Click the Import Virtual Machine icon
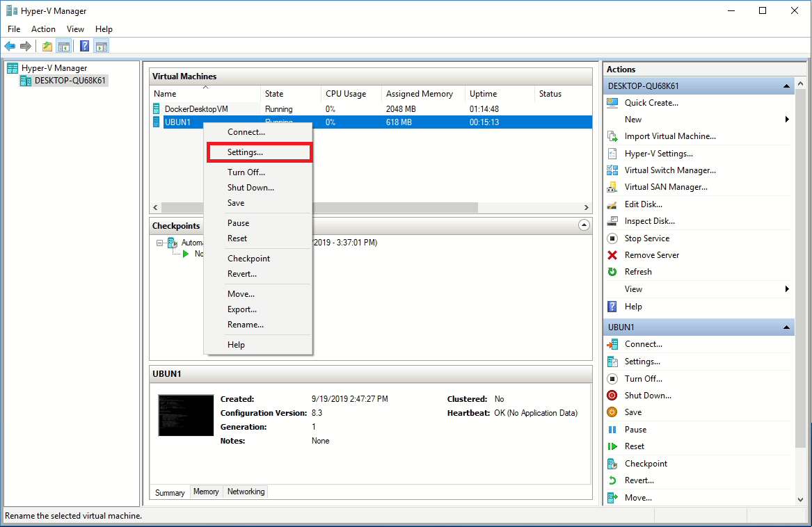Image resolution: width=812 pixels, height=527 pixels. 612,136
